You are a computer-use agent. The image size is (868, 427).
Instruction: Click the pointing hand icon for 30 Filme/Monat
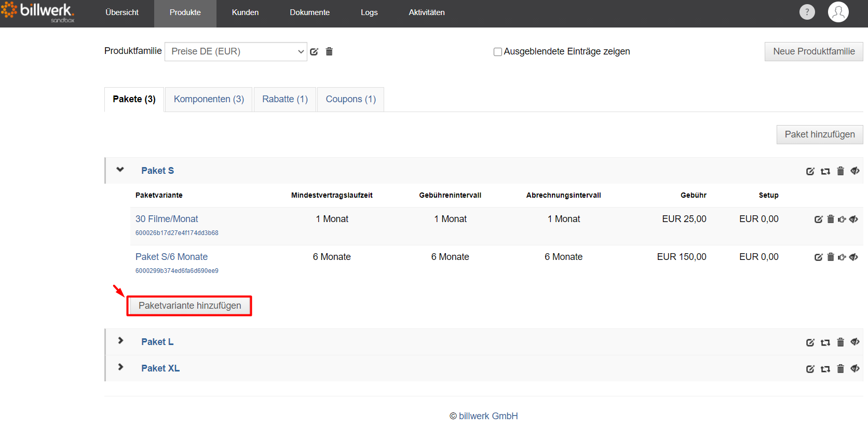click(842, 219)
